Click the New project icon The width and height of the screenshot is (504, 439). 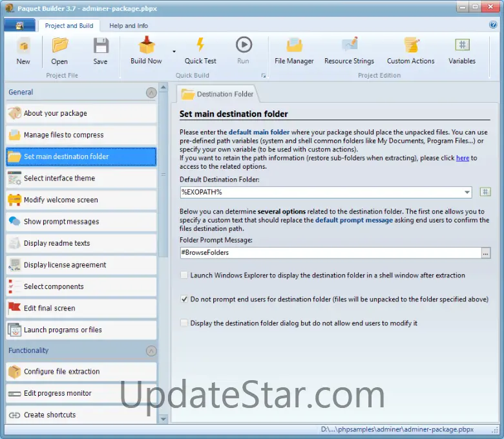coord(23,52)
